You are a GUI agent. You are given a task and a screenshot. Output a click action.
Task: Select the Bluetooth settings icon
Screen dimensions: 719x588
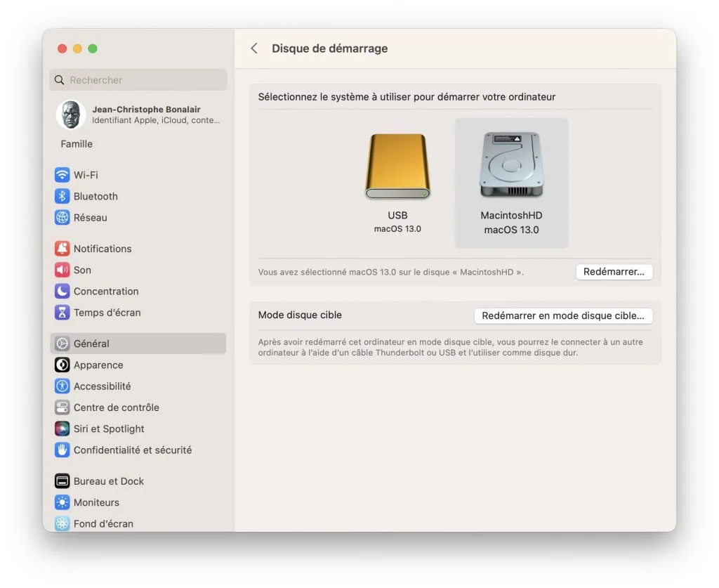(95, 196)
